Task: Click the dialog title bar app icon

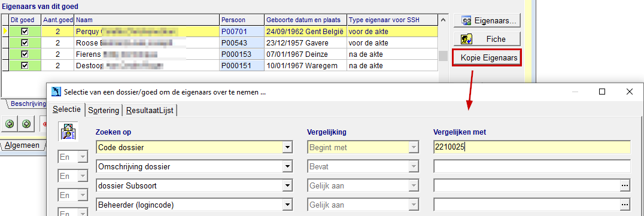Action: (x=56, y=92)
